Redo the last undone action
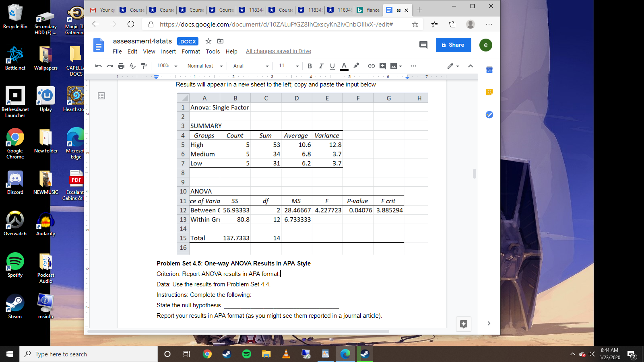 pyautogui.click(x=110, y=66)
